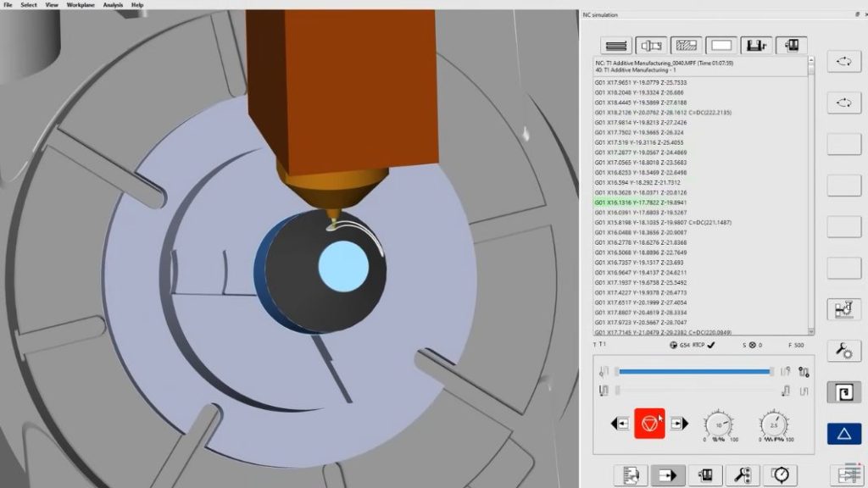The image size is (868, 488).
Task: Open the Workplane menu
Action: [80, 5]
